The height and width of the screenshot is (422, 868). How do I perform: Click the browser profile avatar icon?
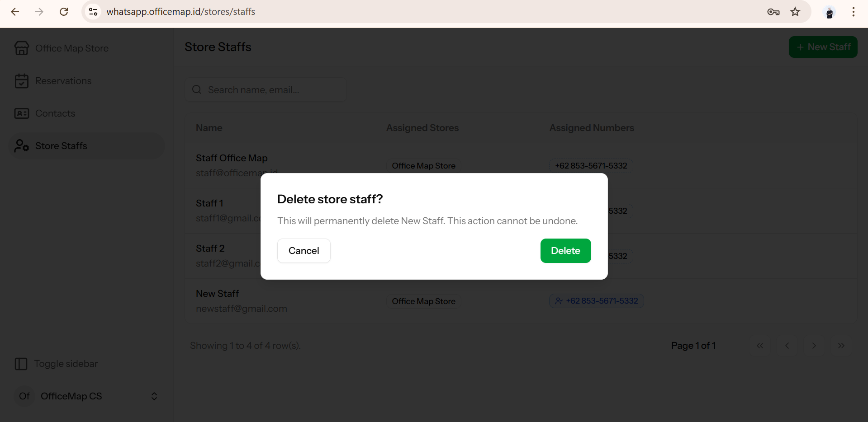[830, 12]
